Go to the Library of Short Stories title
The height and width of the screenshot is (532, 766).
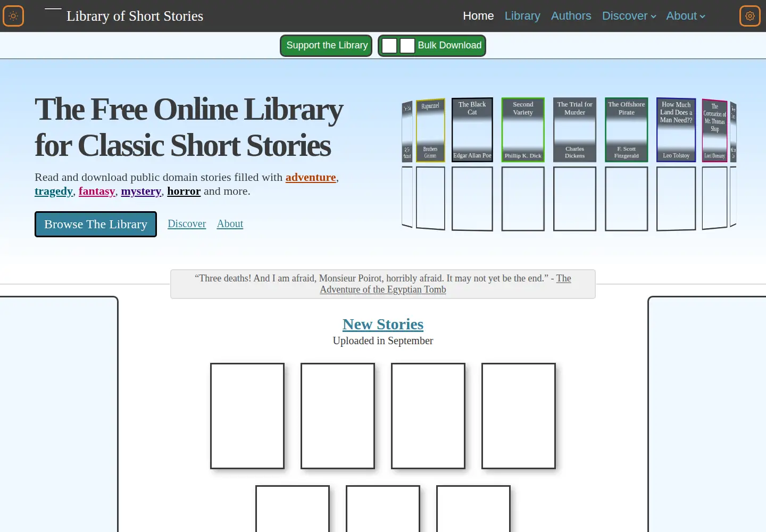(x=135, y=16)
